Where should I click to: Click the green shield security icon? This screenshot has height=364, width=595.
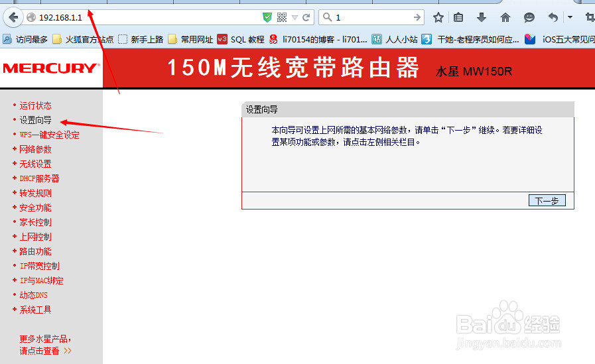pos(267,17)
